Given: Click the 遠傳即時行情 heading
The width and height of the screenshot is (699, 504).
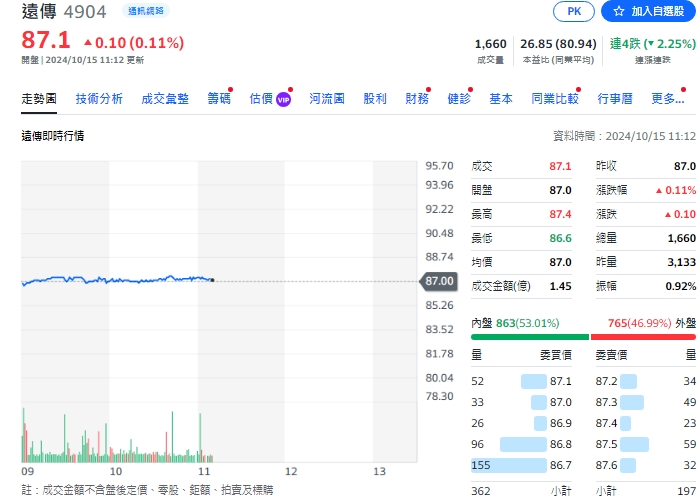Looking at the screenshot, I should click(53, 136).
